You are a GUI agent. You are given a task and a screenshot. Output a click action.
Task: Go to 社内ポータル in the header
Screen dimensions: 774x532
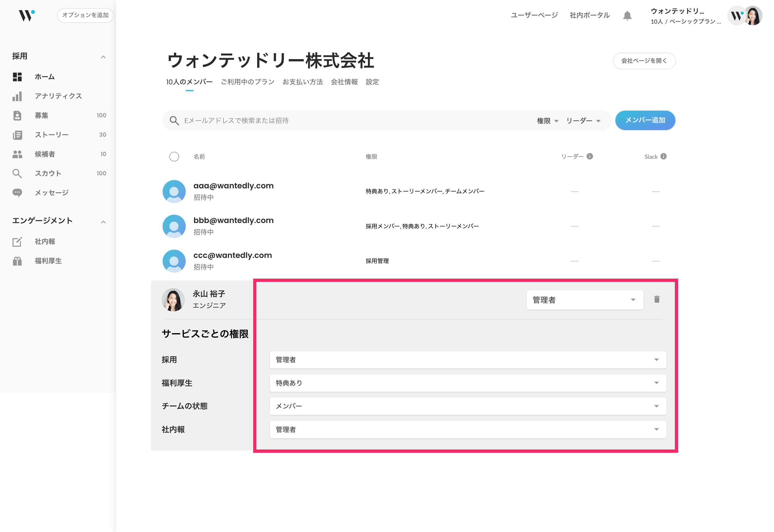coord(590,15)
